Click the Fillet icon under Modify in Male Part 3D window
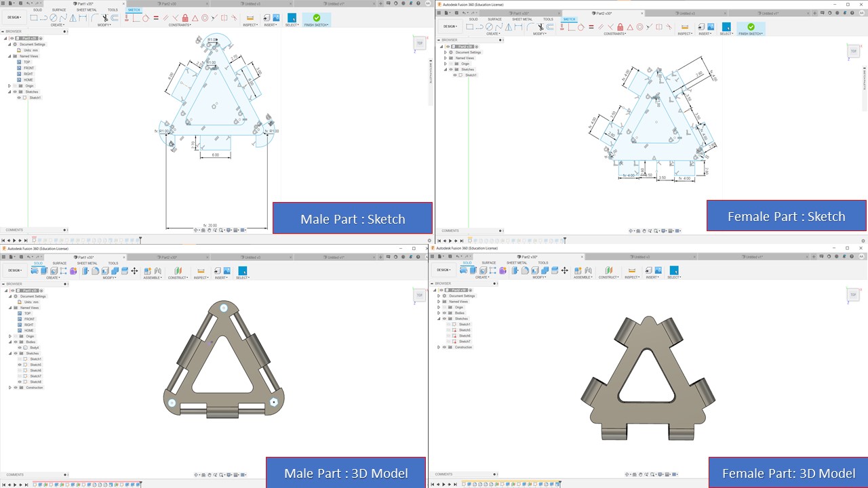The height and width of the screenshot is (488, 868). click(95, 271)
